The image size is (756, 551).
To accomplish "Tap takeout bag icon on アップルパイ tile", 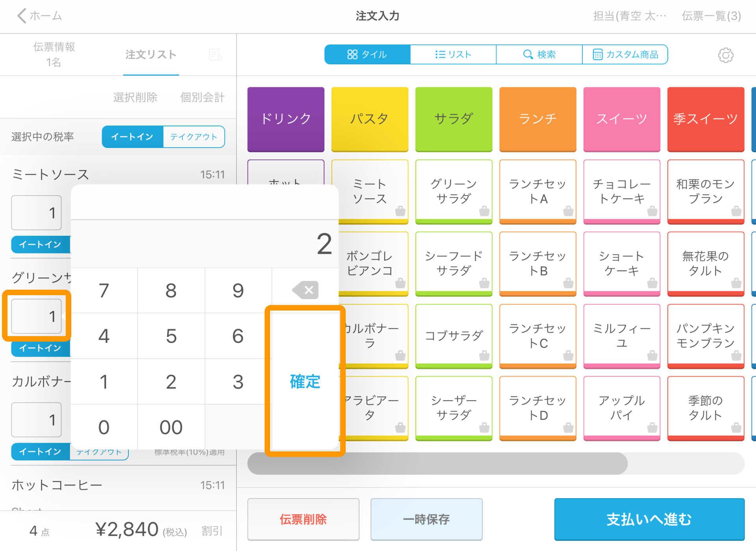I will point(652,427).
